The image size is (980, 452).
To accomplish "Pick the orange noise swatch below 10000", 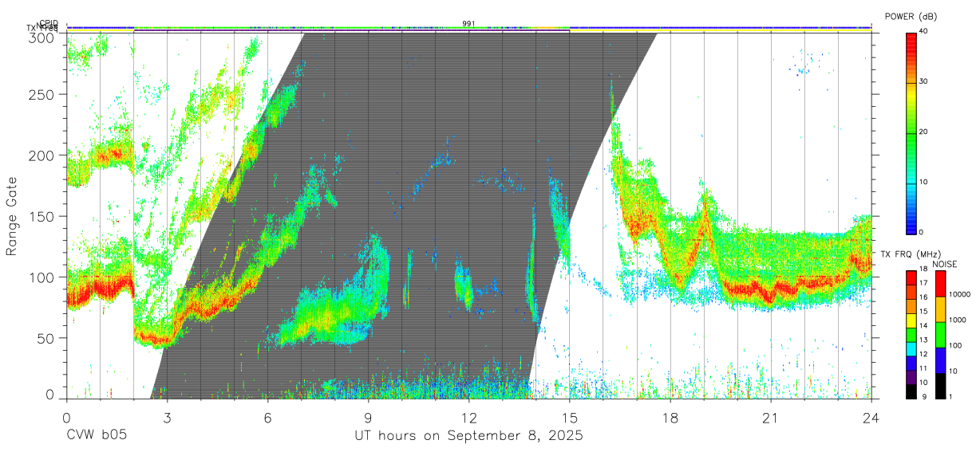I will [x=940, y=309].
